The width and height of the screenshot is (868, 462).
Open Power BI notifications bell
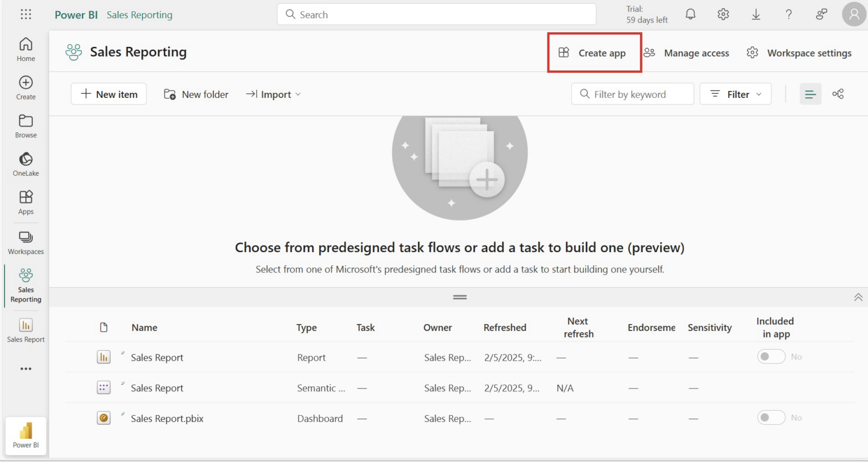point(690,14)
